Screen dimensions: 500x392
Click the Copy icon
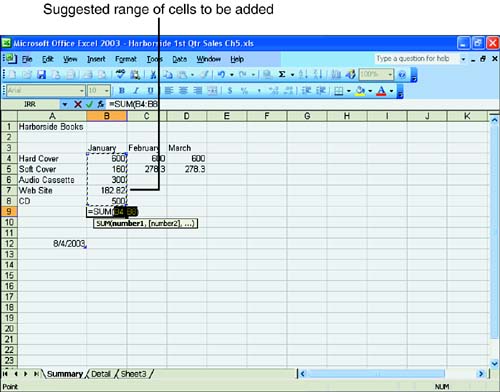point(168,74)
